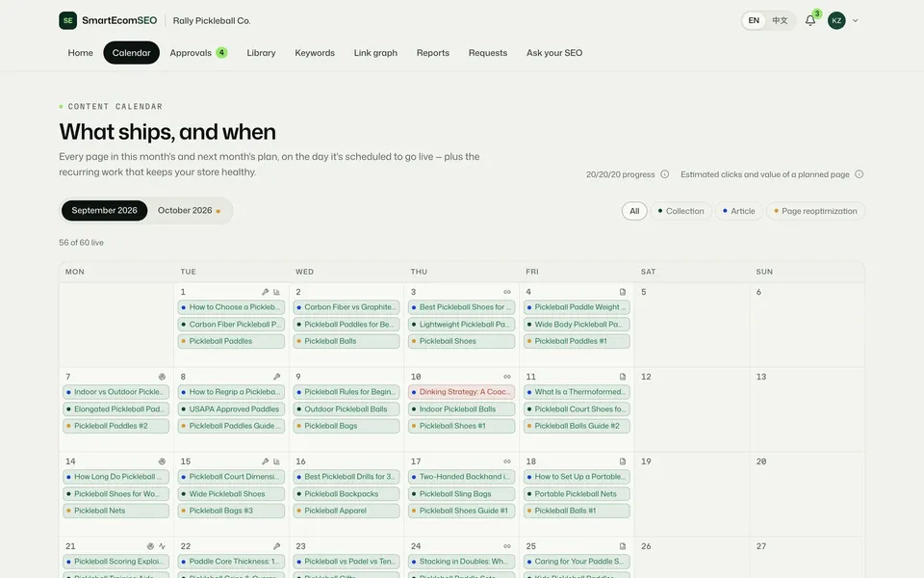Open 'Pickleball Backpacks' entry
The image size is (924, 578).
tap(346, 494)
